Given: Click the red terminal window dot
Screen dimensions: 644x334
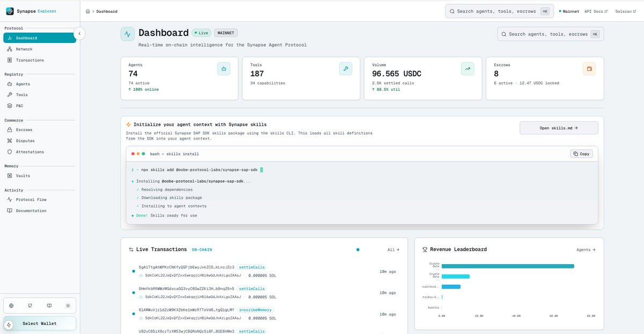Looking at the screenshot, I should 133,154.
